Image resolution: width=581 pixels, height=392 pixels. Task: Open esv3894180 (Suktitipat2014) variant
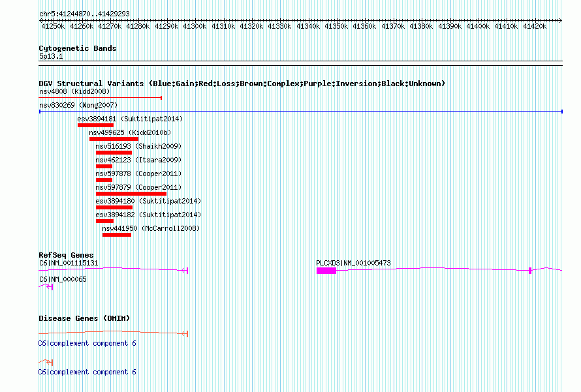pyautogui.click(x=148, y=201)
